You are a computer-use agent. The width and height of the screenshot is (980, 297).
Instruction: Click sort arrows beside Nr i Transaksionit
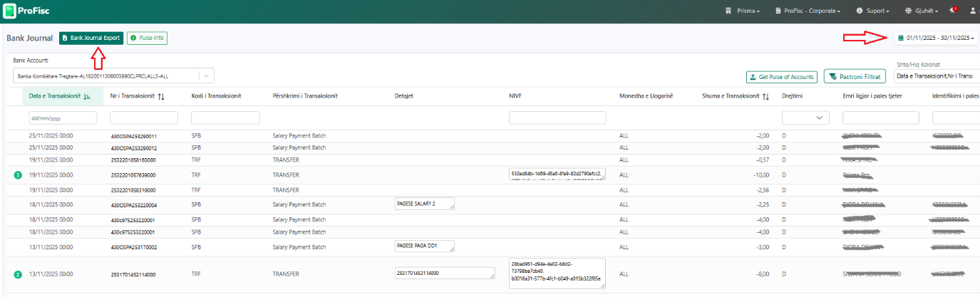point(161,97)
